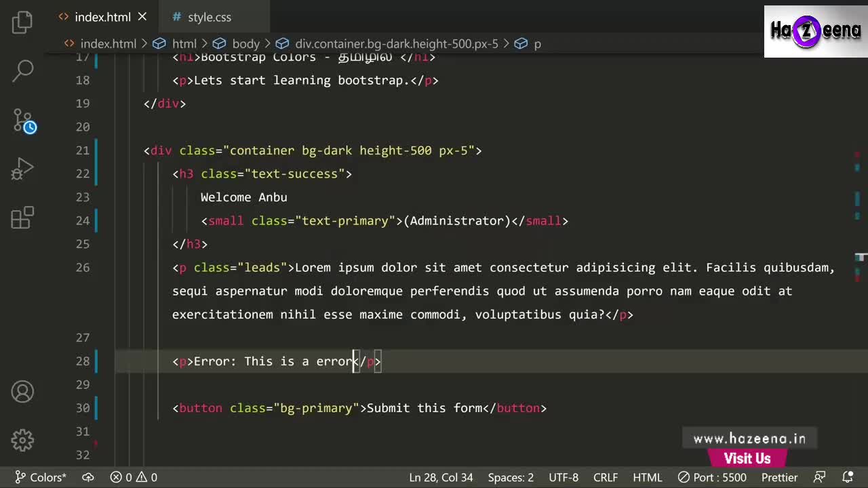Viewport: 868px width, 488px height.
Task: Select the p breadcrumb item
Action: point(537,43)
